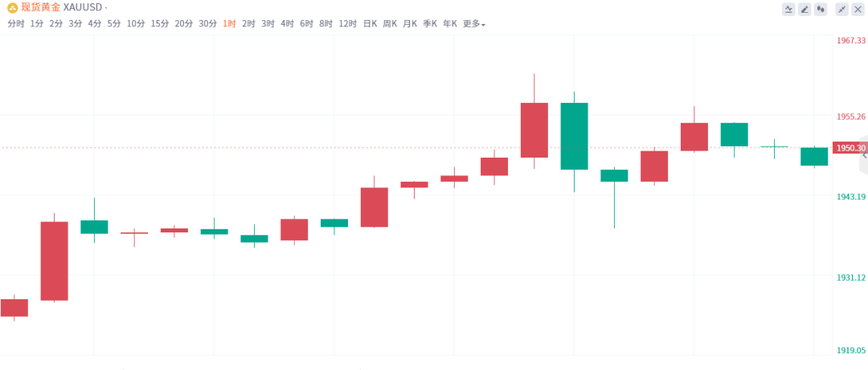The height and width of the screenshot is (370, 868).
Task: Select the 4时 interval
Action: (x=287, y=24)
